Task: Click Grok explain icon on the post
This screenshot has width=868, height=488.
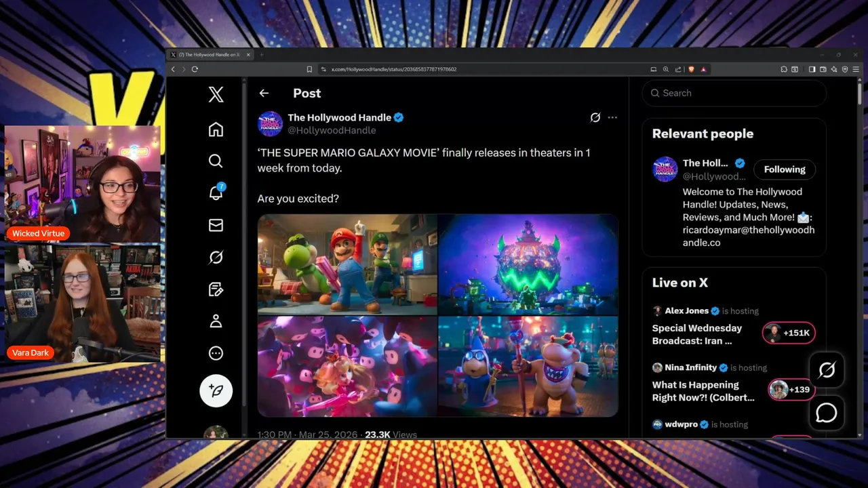Action: tap(595, 117)
